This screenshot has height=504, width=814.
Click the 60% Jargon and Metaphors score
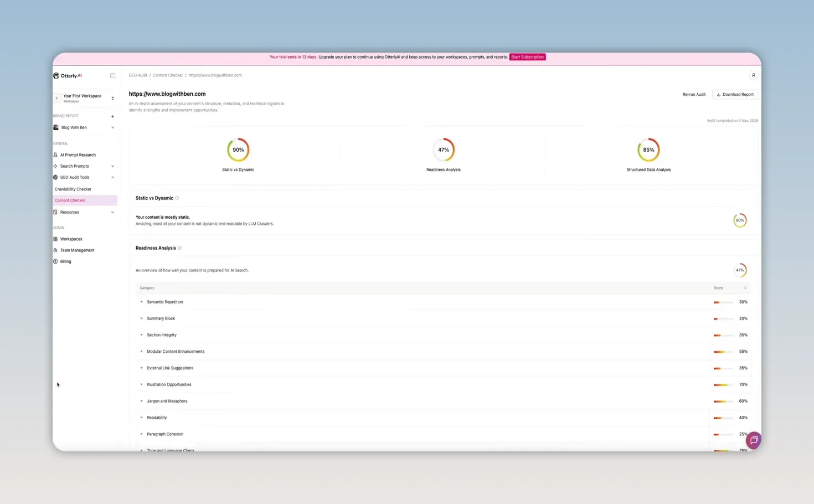click(x=743, y=401)
